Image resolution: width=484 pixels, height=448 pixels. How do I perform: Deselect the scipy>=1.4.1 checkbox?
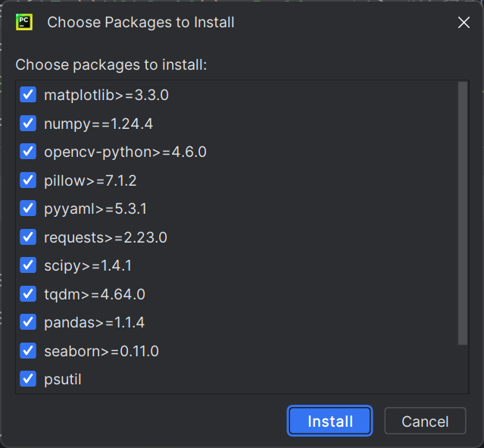28,265
